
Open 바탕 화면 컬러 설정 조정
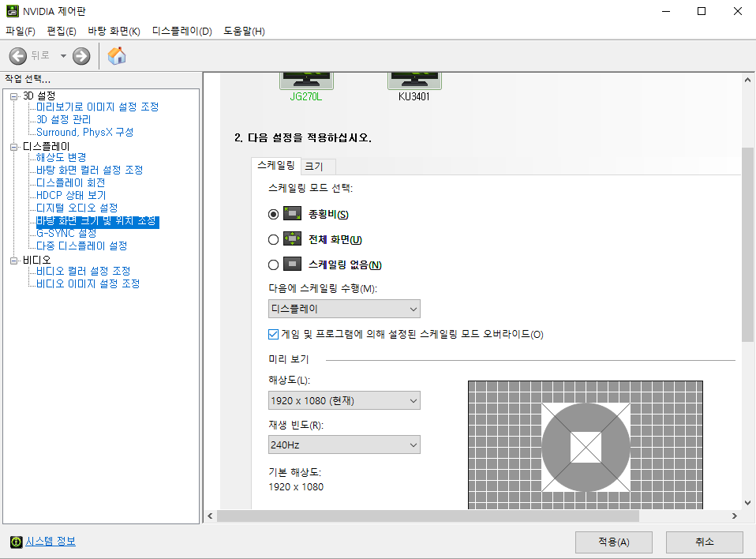tap(90, 170)
